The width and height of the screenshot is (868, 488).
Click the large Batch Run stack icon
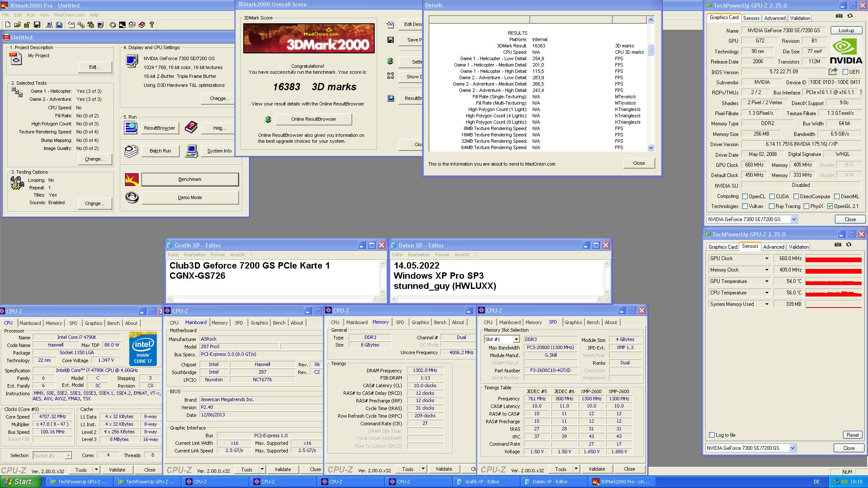tap(131, 151)
